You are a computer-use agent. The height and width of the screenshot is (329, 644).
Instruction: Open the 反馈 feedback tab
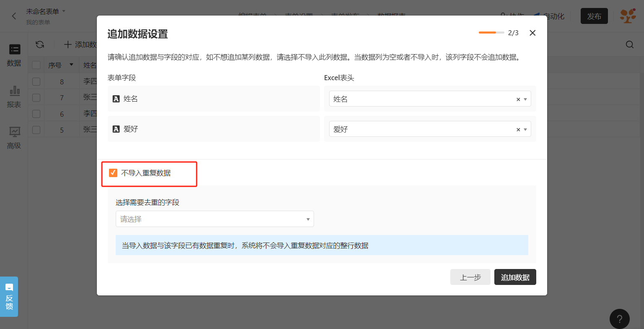pos(9,296)
